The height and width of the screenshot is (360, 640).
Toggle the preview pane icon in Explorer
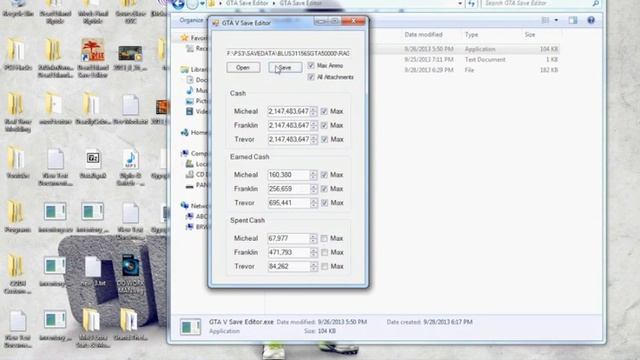click(x=573, y=20)
